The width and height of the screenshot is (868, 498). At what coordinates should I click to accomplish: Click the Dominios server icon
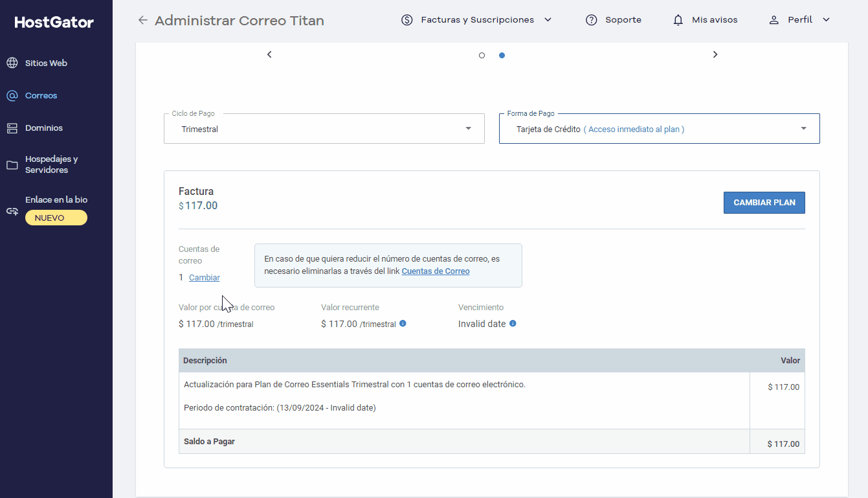point(12,128)
